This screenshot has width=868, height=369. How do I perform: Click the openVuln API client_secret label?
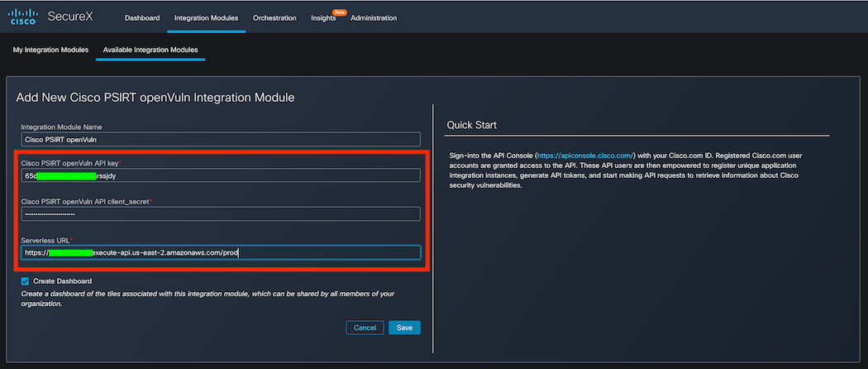(x=86, y=202)
